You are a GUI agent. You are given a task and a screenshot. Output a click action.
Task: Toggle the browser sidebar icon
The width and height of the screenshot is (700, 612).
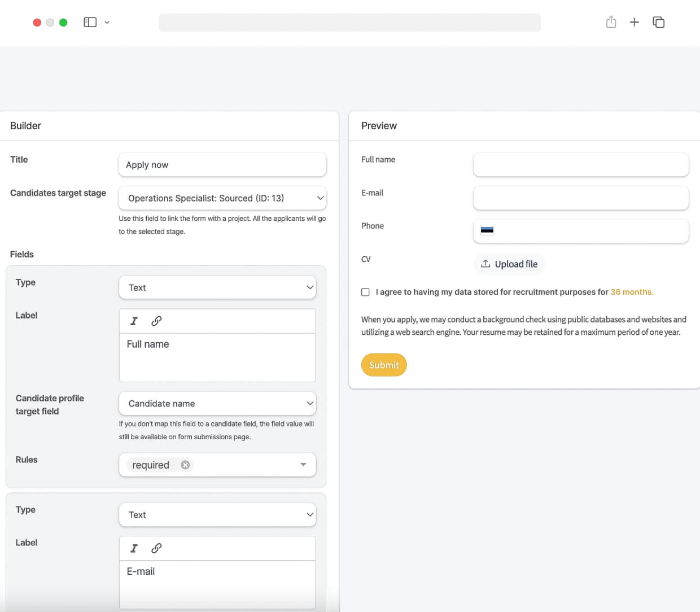tap(90, 21)
